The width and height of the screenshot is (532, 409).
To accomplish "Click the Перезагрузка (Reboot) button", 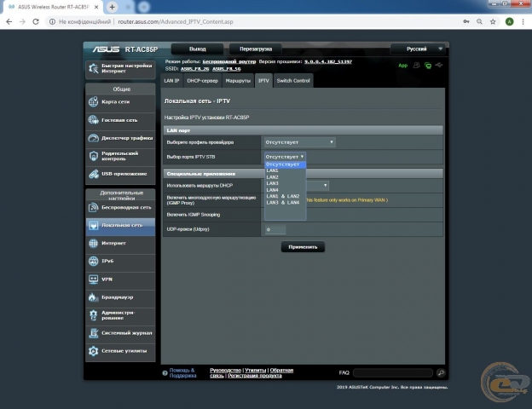I will tap(256, 49).
